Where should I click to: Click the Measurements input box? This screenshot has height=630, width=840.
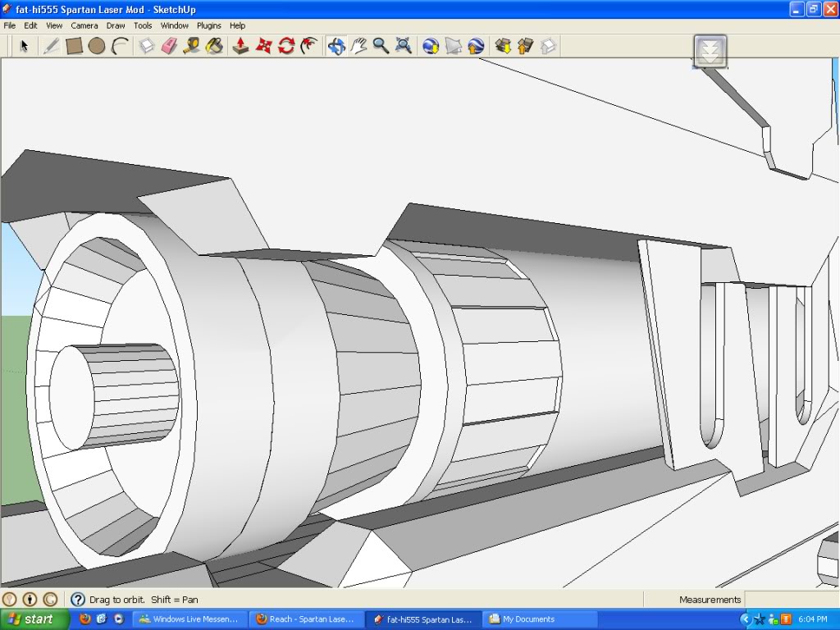tap(791, 600)
